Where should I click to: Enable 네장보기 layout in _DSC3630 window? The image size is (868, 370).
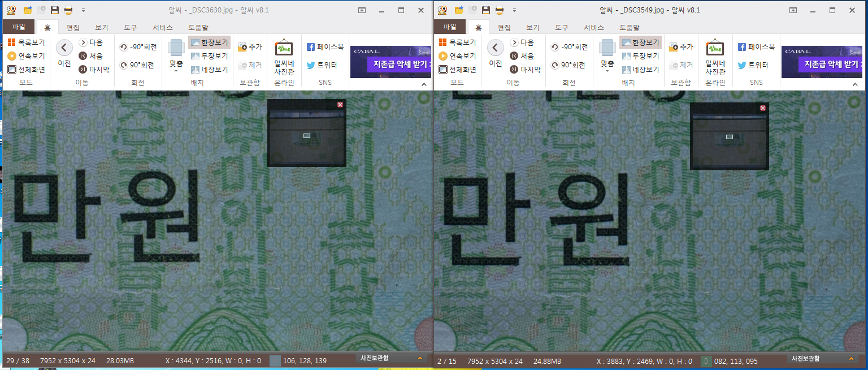pyautogui.click(x=209, y=70)
